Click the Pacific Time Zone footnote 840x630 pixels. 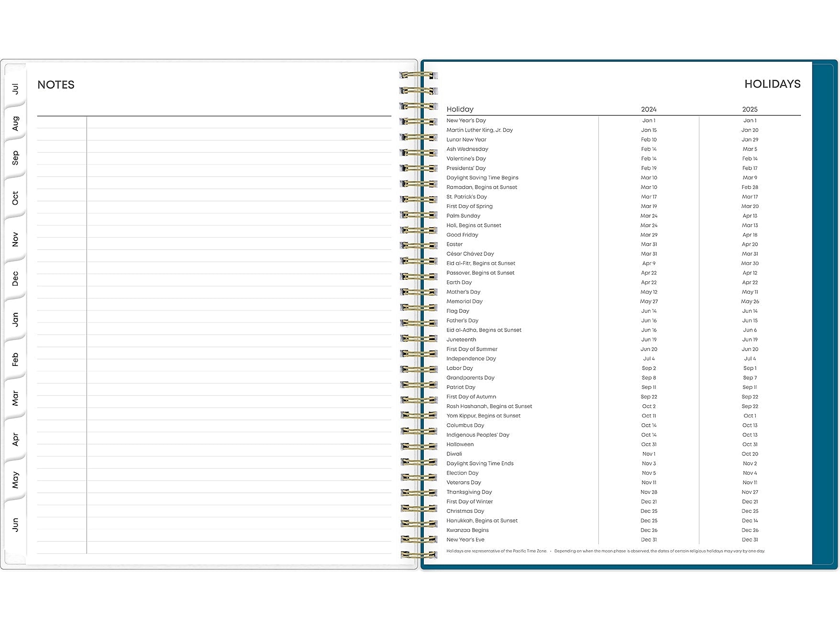click(x=497, y=551)
